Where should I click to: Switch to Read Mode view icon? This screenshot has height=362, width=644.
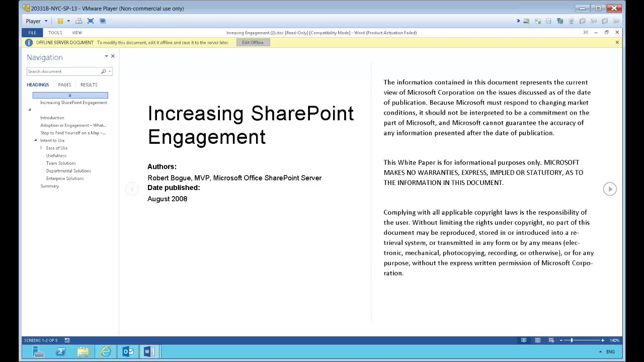(x=524, y=340)
